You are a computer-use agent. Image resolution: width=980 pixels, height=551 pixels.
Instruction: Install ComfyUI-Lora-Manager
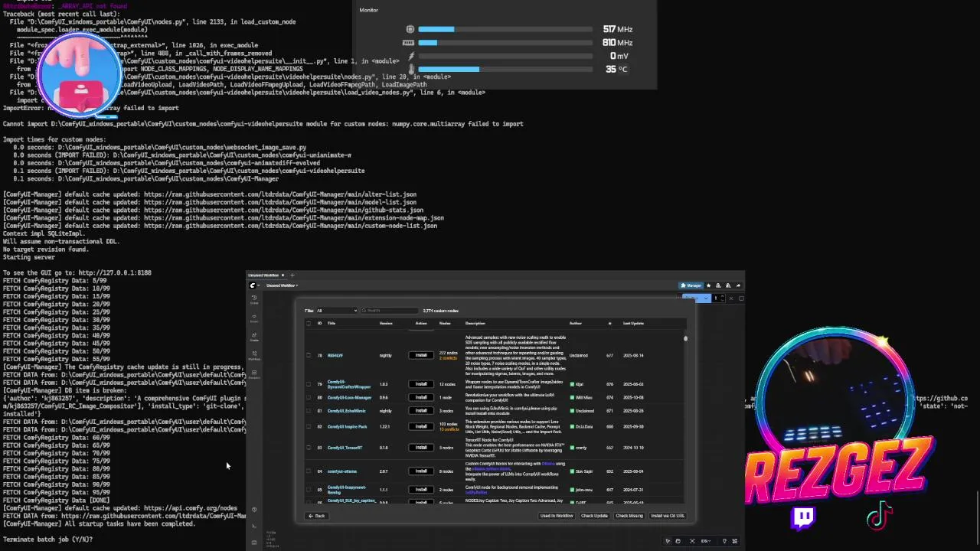(x=421, y=397)
